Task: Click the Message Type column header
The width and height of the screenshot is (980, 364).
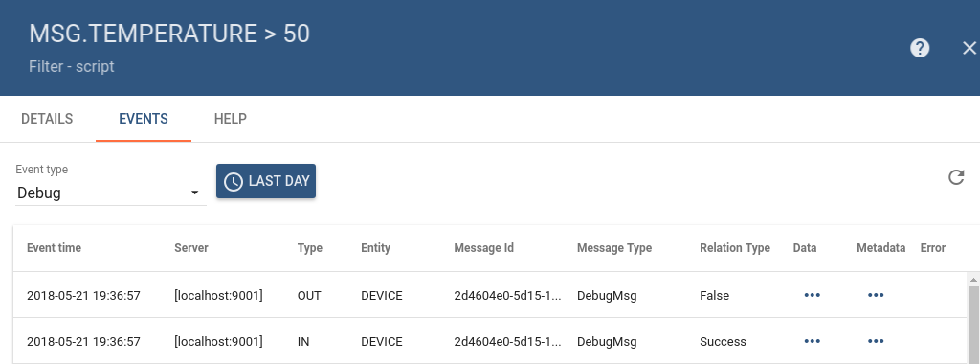Action: tap(614, 248)
